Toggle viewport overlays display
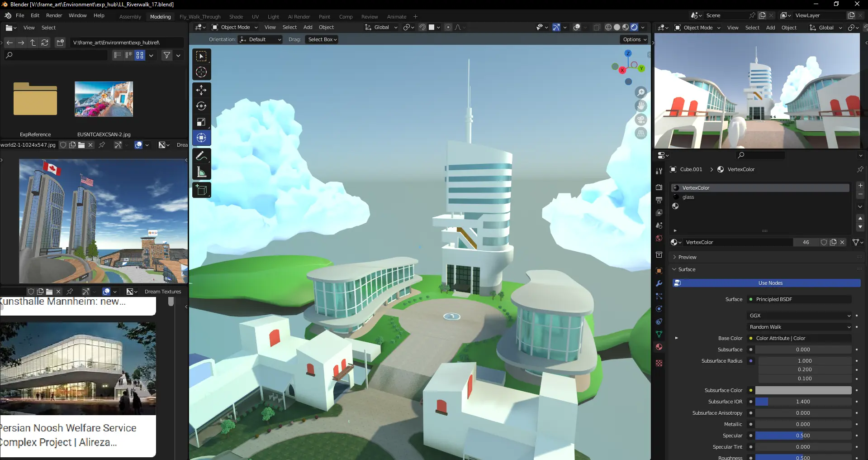The width and height of the screenshot is (868, 460). (577, 27)
